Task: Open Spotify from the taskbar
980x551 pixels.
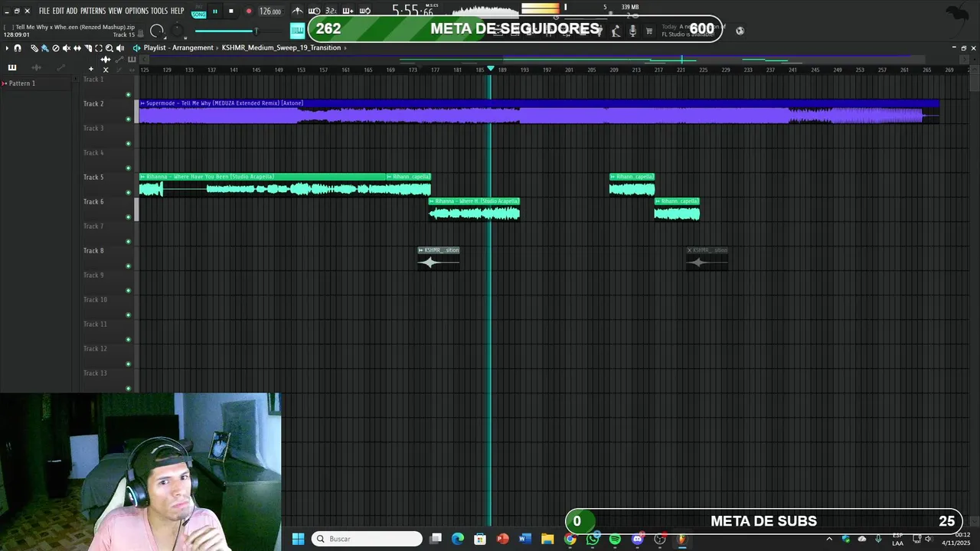Action: tap(615, 539)
